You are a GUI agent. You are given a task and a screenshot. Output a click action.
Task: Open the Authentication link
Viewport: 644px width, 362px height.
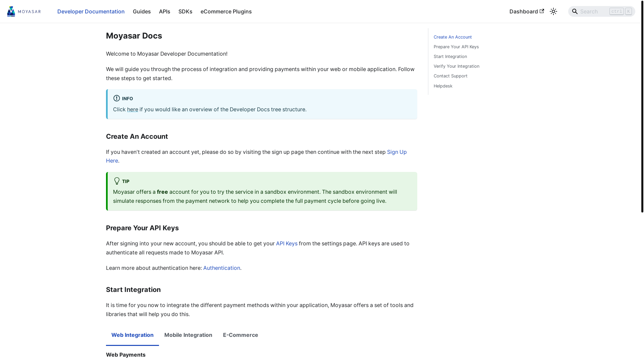tap(222, 268)
